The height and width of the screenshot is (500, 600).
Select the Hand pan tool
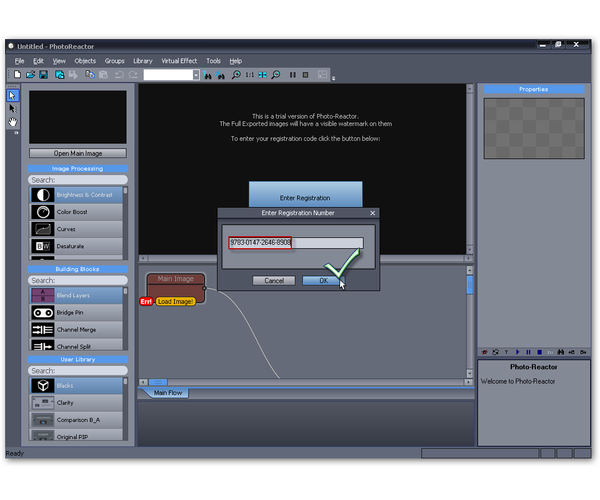[x=13, y=122]
